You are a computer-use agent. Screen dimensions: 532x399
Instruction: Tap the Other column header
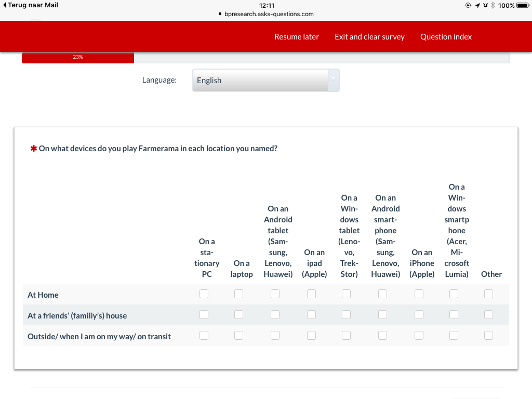pyautogui.click(x=491, y=274)
